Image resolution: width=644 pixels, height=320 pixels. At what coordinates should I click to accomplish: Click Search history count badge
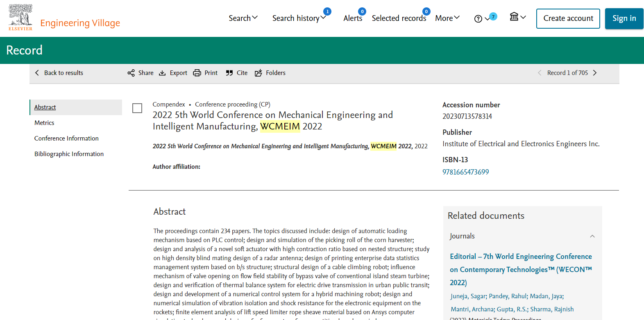point(327,11)
